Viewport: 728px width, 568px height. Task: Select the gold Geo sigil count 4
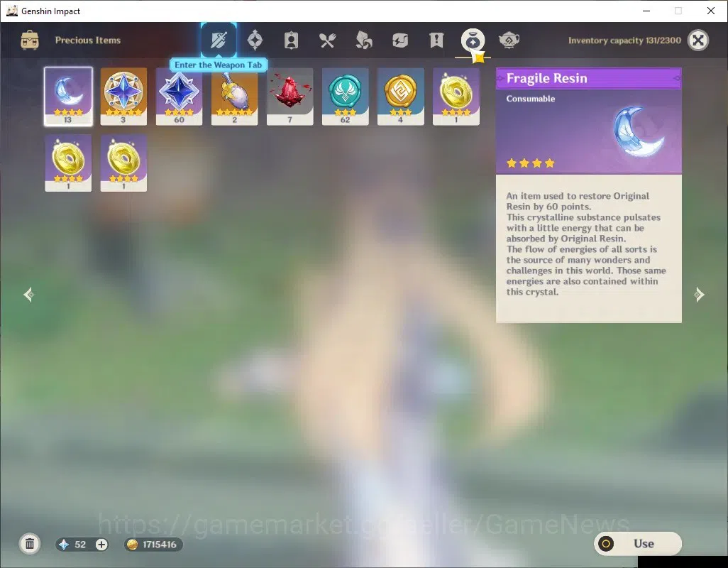pyautogui.click(x=401, y=97)
